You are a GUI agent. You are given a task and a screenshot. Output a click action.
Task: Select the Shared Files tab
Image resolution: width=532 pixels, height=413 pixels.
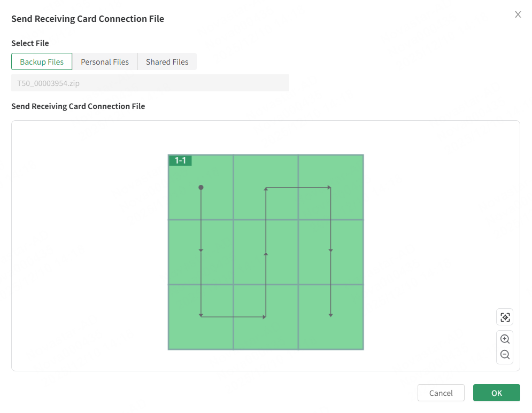coord(167,61)
